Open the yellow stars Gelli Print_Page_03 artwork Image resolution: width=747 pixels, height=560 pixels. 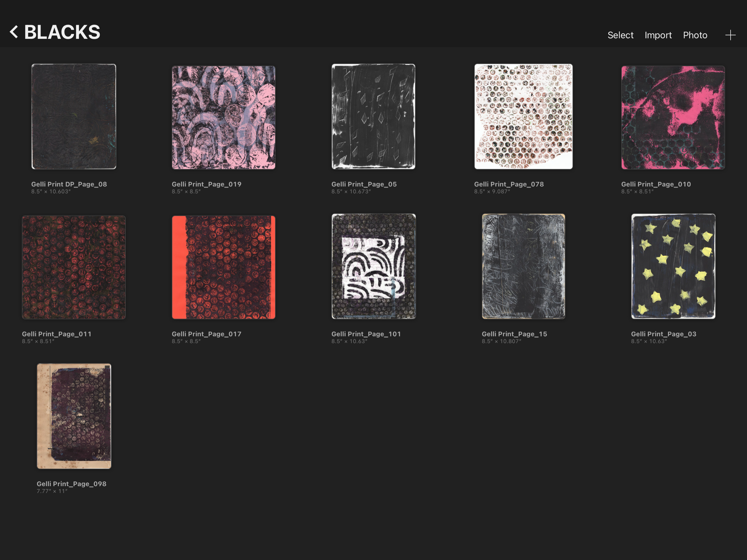click(673, 266)
